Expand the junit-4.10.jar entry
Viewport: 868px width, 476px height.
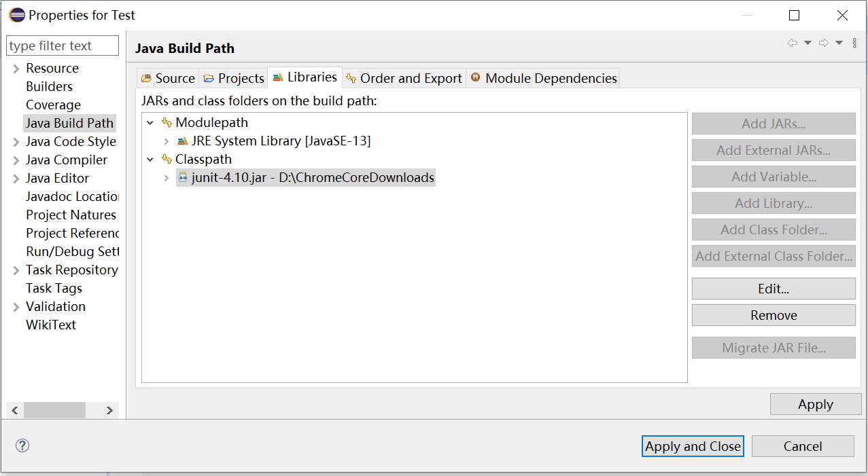[167, 178]
